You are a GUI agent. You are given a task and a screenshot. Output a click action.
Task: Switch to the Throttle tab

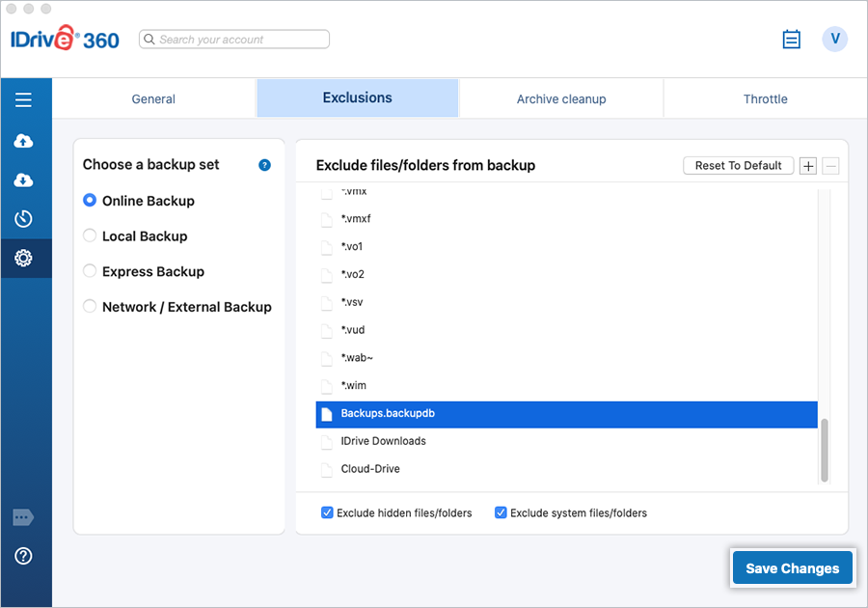[765, 99]
